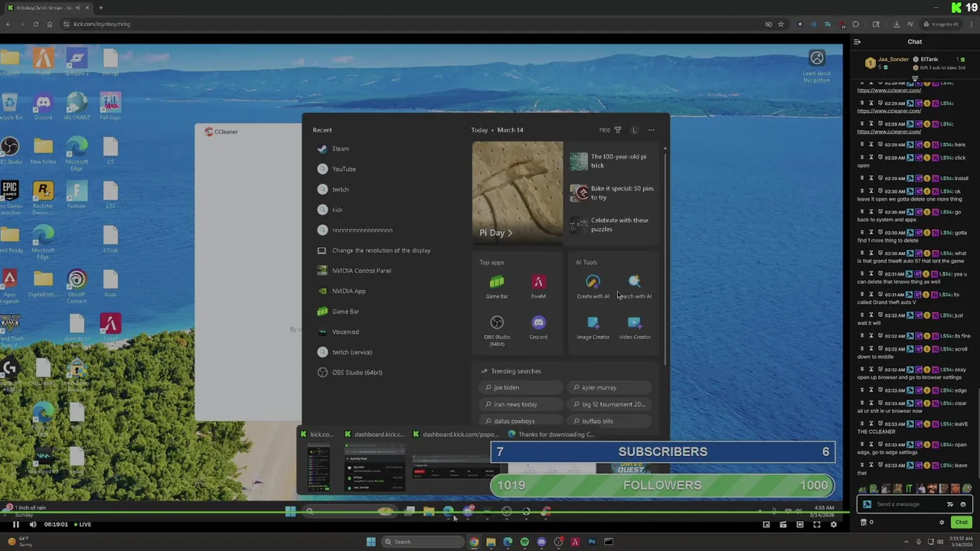Open YouTube in streamed Recent list
The height and width of the screenshot is (551, 980).
(x=344, y=169)
